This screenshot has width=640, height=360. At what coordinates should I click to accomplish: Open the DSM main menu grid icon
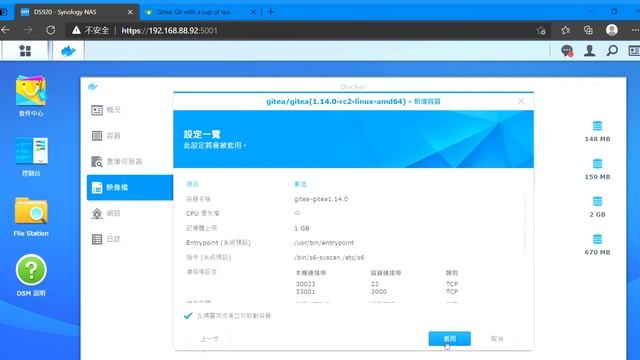pos(25,51)
